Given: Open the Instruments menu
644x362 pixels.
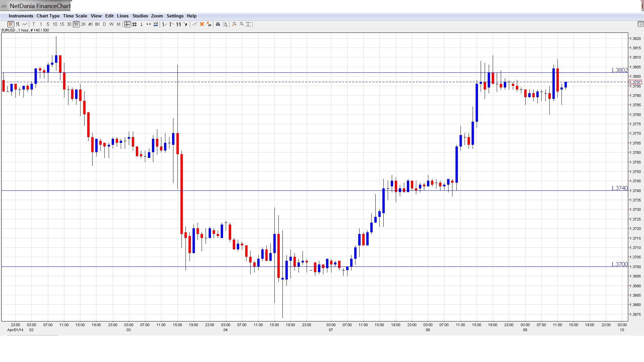Looking at the screenshot, I should click(x=21, y=16).
